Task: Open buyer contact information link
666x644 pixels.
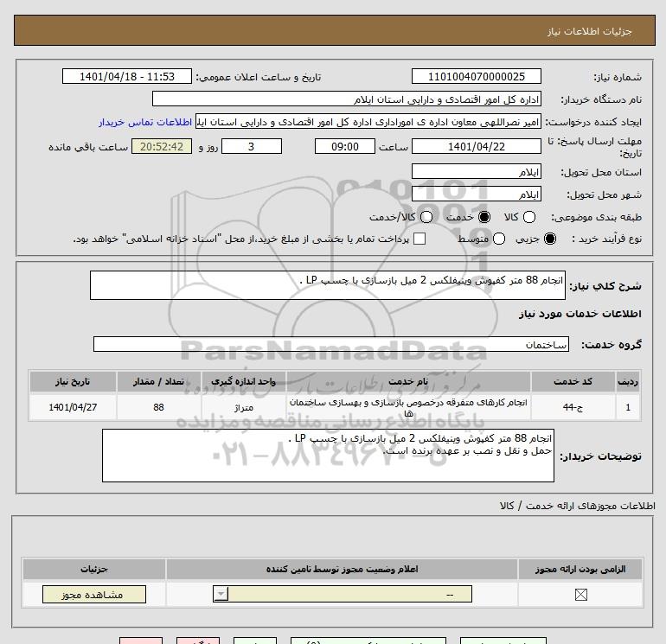Action: 145,122
